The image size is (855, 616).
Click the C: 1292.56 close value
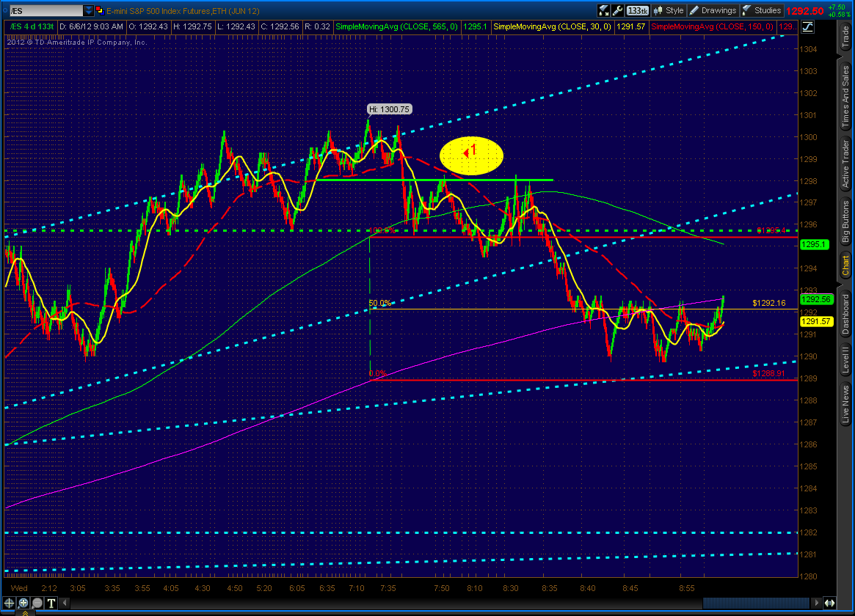pos(280,26)
